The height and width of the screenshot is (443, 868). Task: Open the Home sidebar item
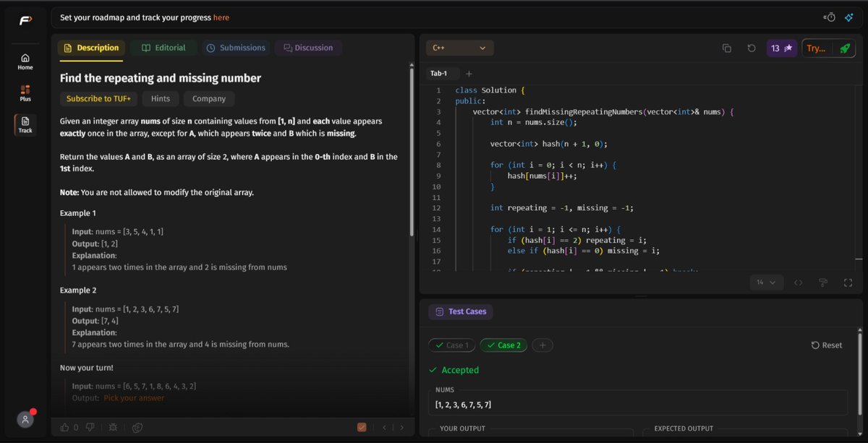[25, 61]
